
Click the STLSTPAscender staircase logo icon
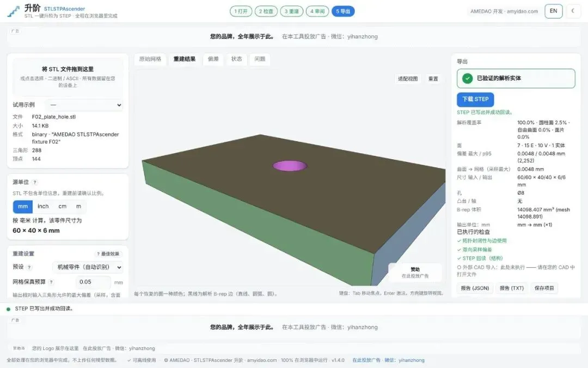(x=14, y=11)
